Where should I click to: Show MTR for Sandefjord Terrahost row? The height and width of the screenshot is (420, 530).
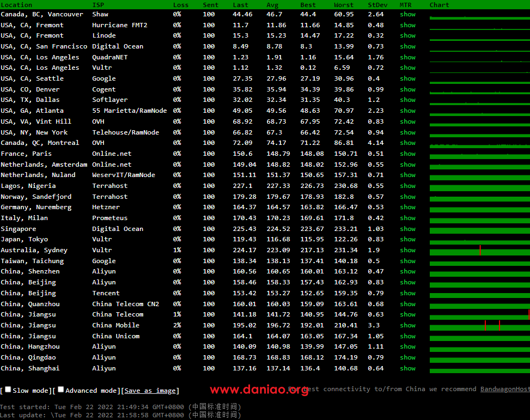click(x=407, y=197)
